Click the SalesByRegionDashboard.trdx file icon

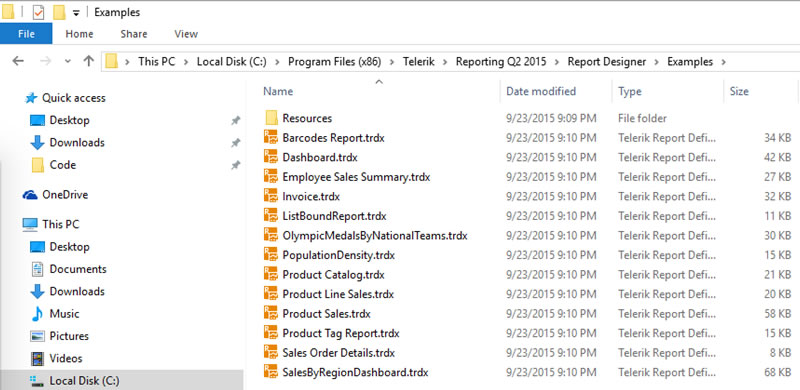pyautogui.click(x=270, y=372)
